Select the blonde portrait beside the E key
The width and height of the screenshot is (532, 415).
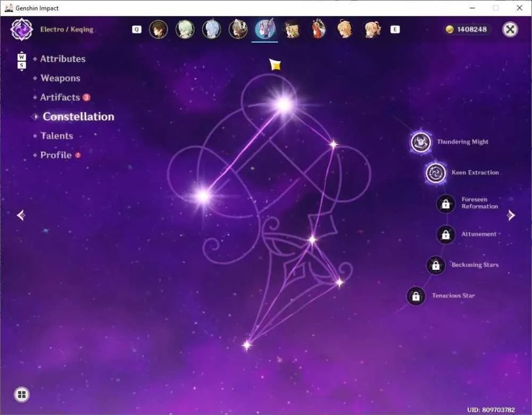coord(372,29)
